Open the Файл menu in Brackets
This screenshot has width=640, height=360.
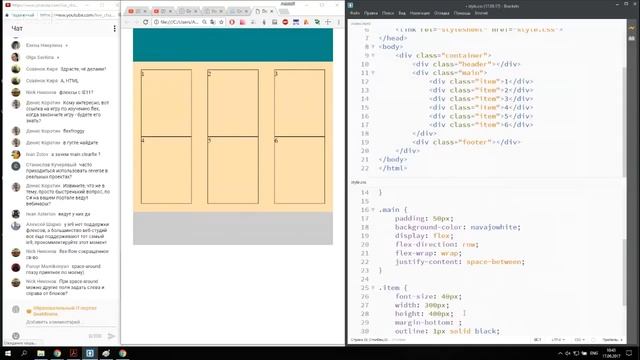[x=355, y=13]
